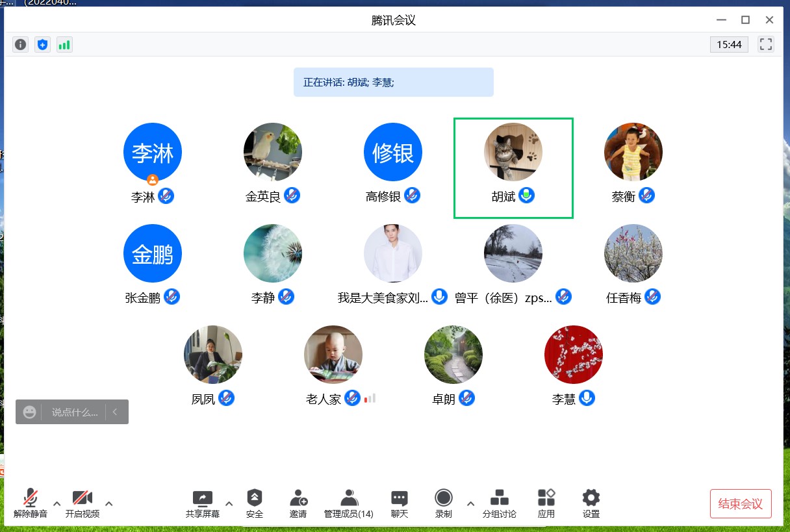Enter full screen mode icon
Image resolution: width=790 pixels, height=532 pixels.
tap(766, 44)
